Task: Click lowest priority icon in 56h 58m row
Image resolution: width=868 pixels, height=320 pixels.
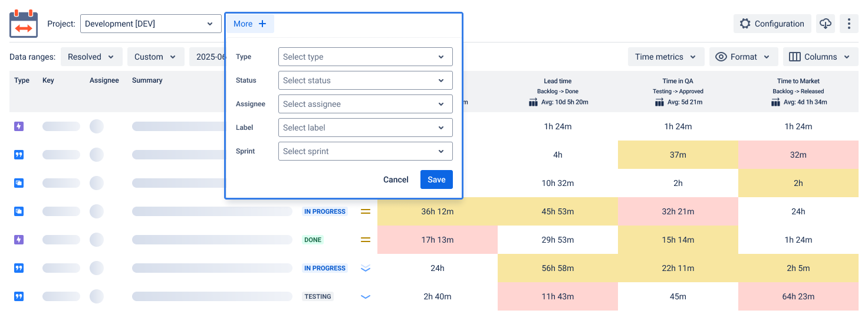Action: click(366, 268)
